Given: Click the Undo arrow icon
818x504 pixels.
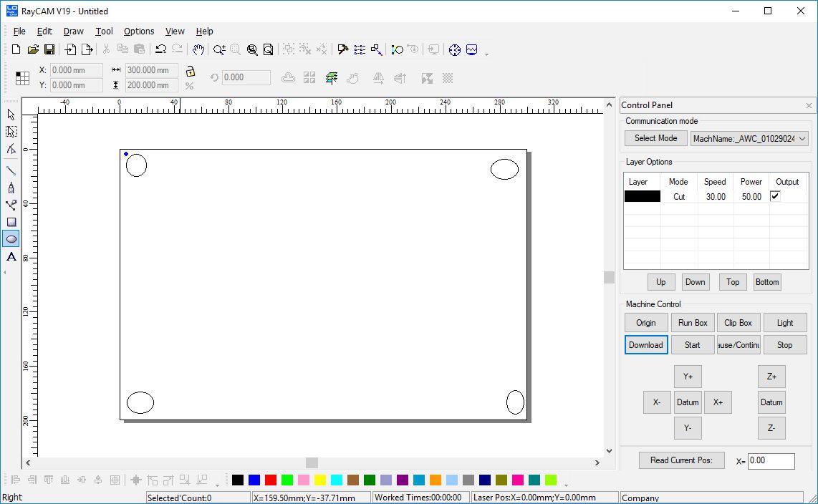Looking at the screenshot, I should pos(160,49).
